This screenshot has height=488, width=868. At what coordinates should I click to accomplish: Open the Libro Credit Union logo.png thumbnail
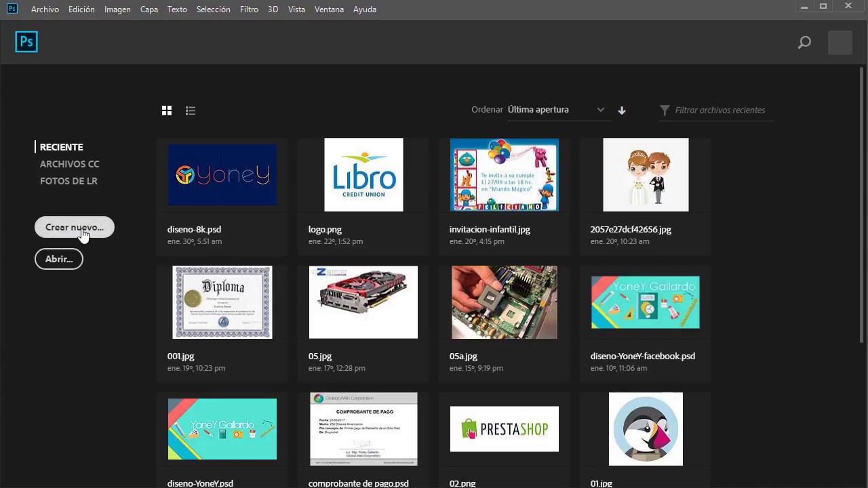click(x=363, y=175)
